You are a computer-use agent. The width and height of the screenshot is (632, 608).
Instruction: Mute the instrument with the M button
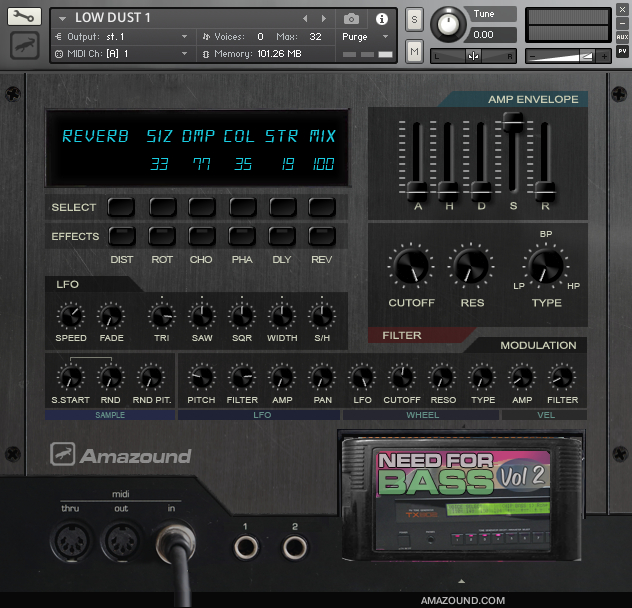point(414,51)
